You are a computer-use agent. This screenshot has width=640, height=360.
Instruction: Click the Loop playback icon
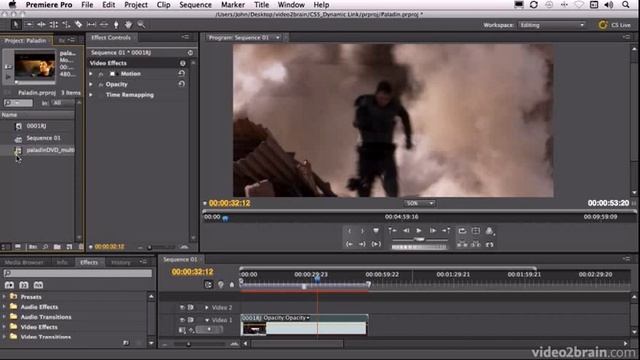462,231
